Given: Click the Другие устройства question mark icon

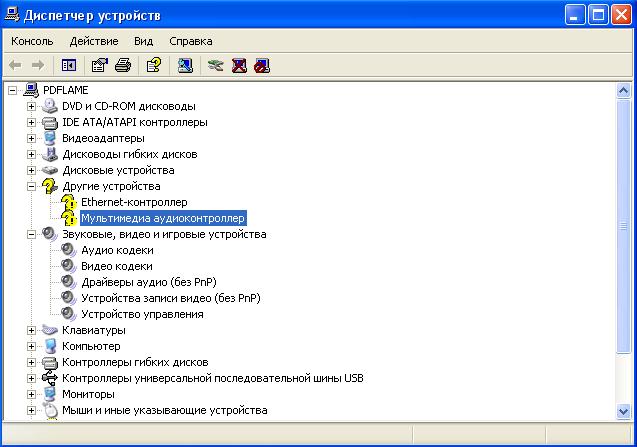Looking at the screenshot, I should (x=50, y=186).
